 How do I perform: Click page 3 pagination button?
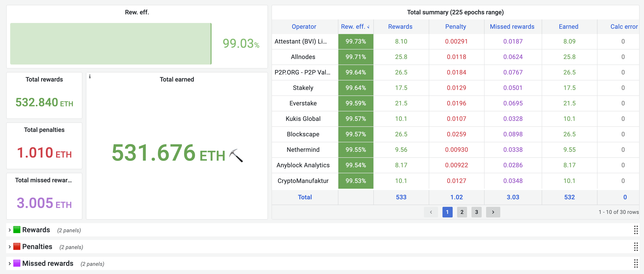tap(476, 212)
